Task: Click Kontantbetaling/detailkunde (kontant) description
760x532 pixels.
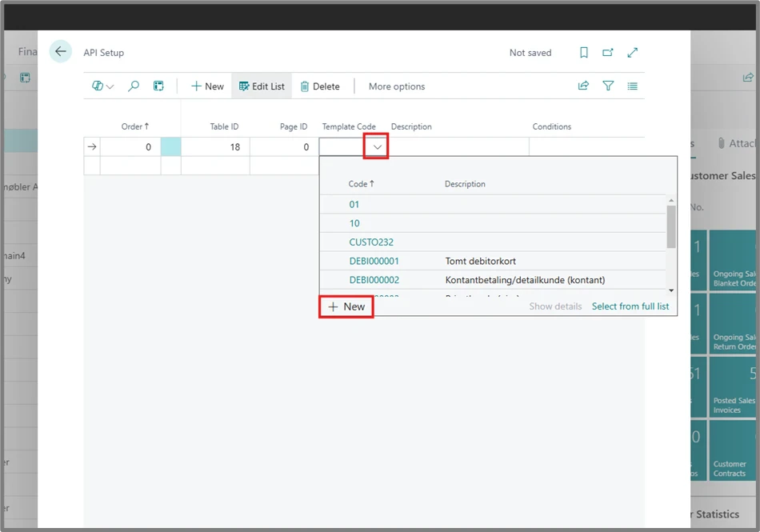Action: [525, 280]
